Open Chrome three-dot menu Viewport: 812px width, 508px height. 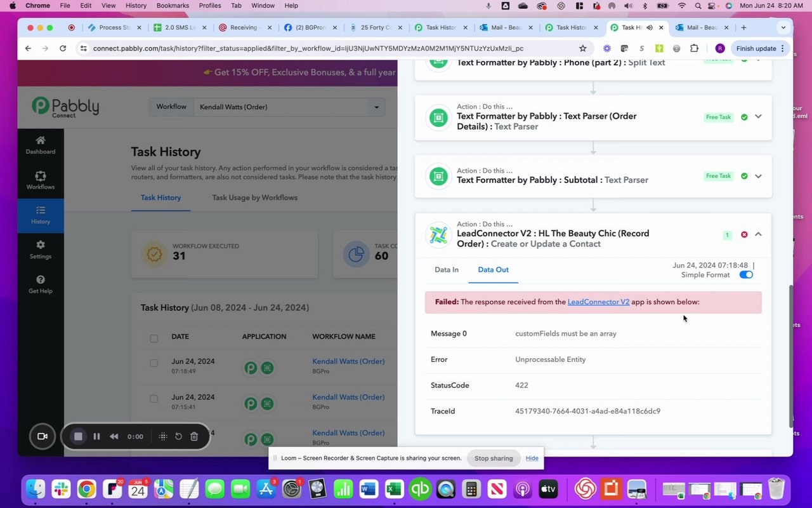(782, 48)
